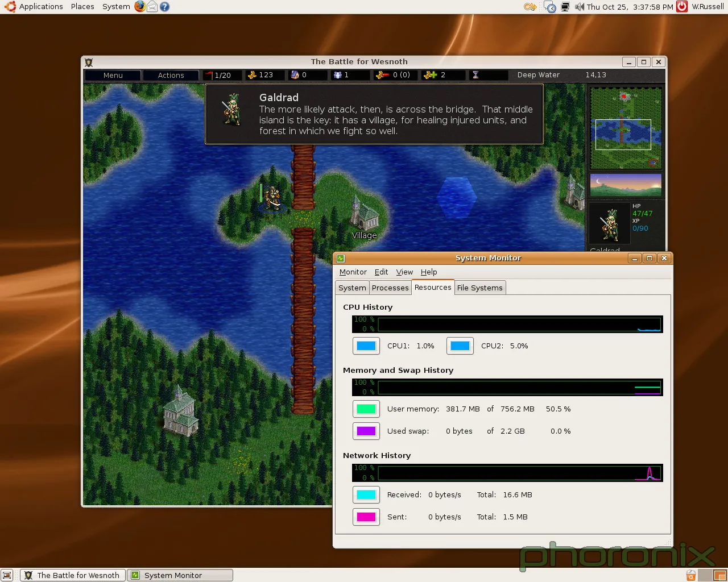The height and width of the screenshot is (582, 728).
Task: Click the wooden bridge below the island
Action: 303,321
